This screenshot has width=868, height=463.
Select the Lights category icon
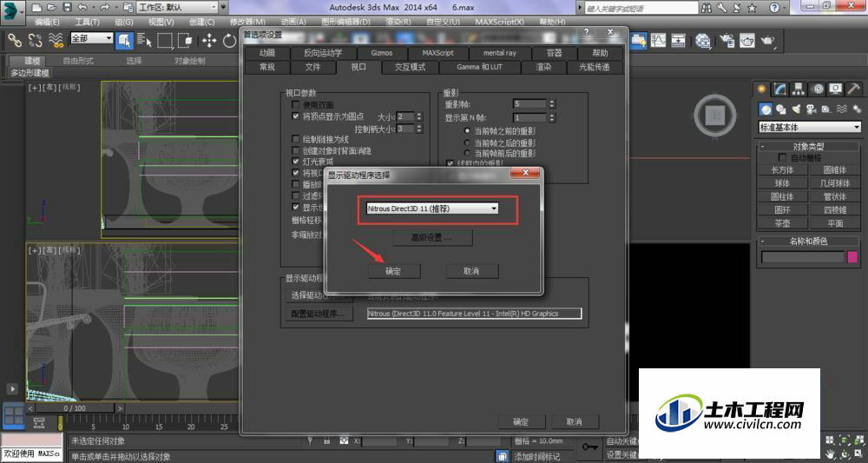(796, 109)
